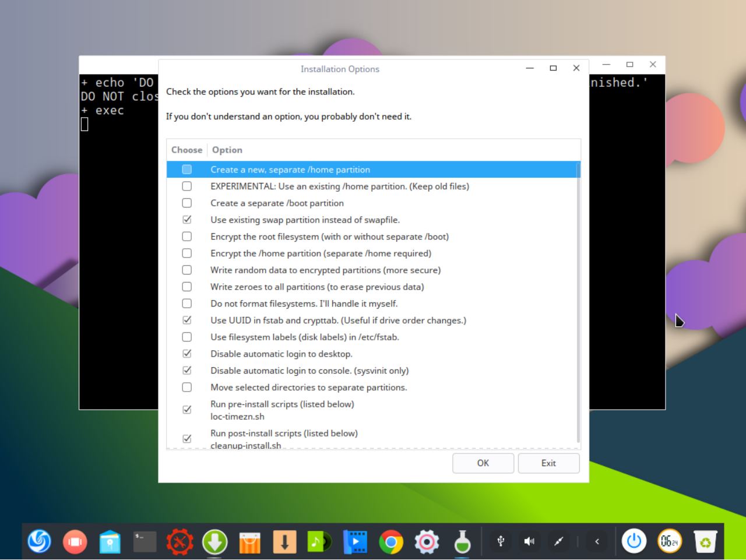Open the trash recycle bin icon
Viewport: 746px width, 560px height.
705,542
